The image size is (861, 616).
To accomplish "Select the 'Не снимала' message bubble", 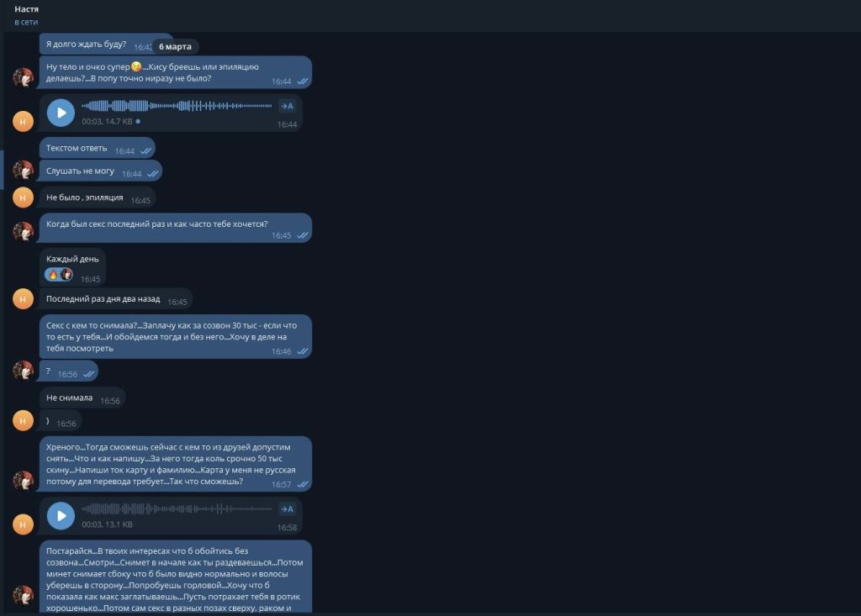I will point(82,398).
